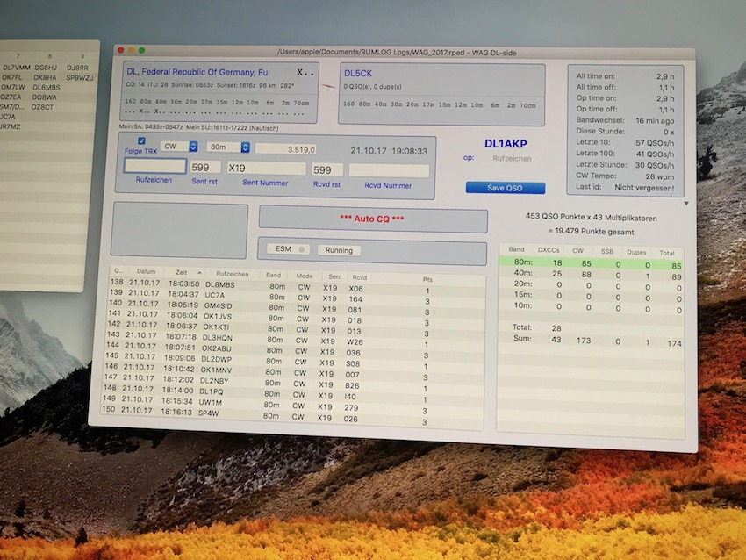This screenshot has height=560, width=746.
Task: Click the Band column header in log
Action: (273, 275)
